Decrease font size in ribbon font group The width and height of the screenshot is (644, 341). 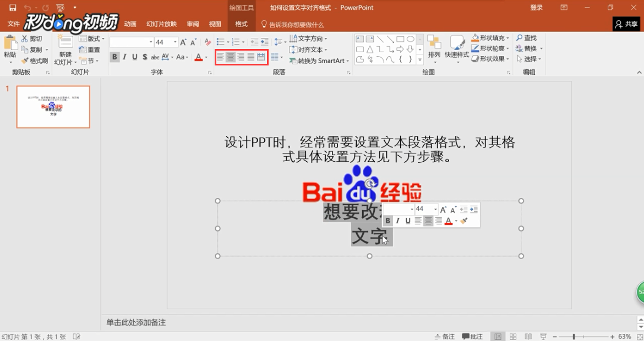click(193, 42)
